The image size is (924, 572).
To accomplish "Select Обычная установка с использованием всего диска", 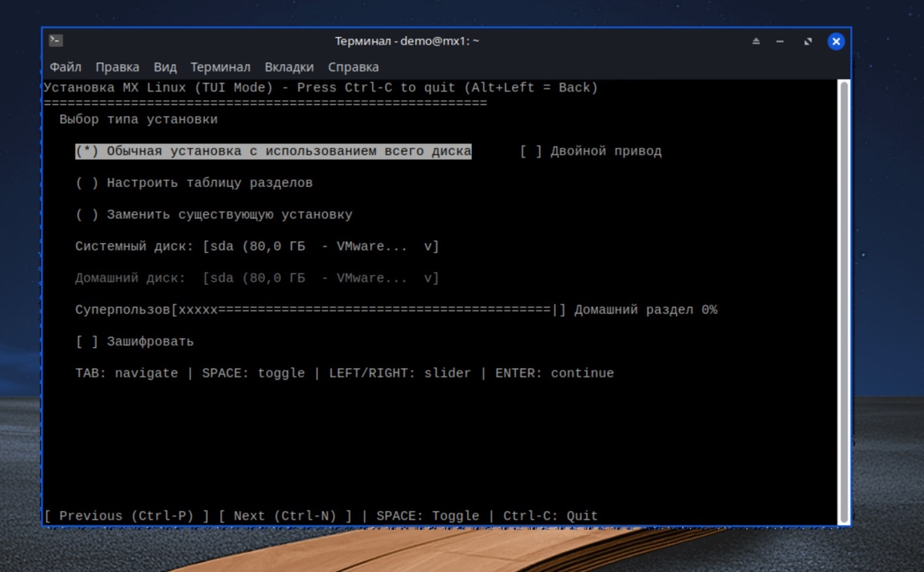I will [x=273, y=151].
